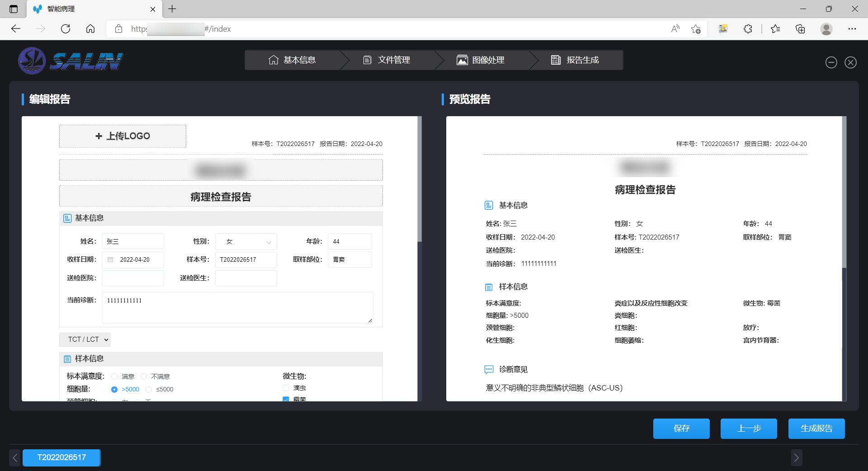Screen dimensions: 868x471
Task: Click 生成报告 button
Action: click(x=816, y=429)
